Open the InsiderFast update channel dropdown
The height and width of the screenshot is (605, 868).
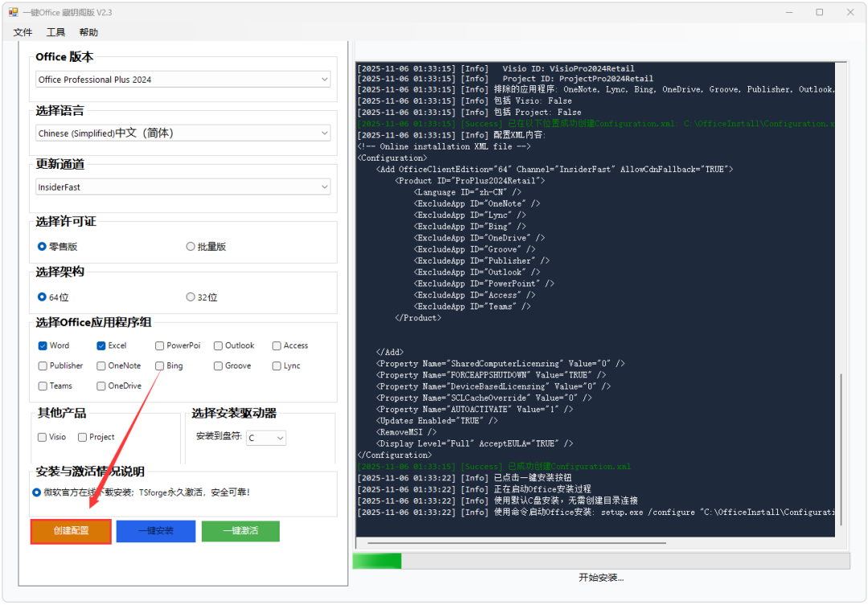pyautogui.click(x=183, y=187)
